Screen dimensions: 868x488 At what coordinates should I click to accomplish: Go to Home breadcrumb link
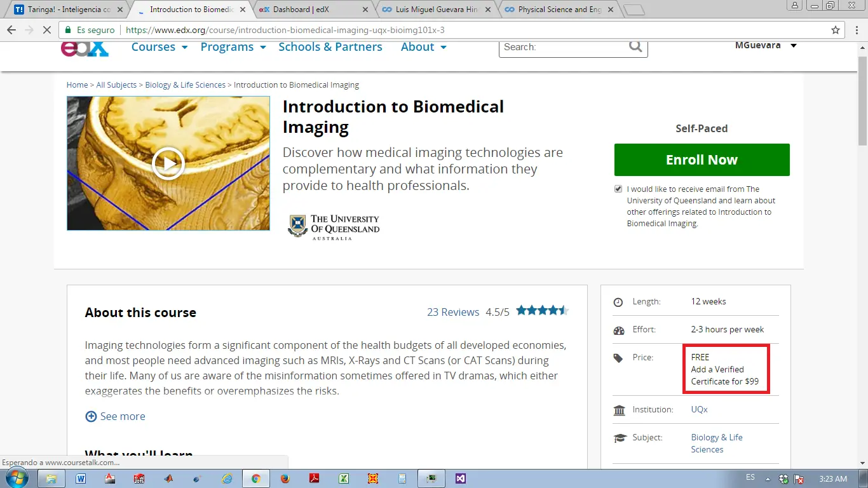pos(78,85)
